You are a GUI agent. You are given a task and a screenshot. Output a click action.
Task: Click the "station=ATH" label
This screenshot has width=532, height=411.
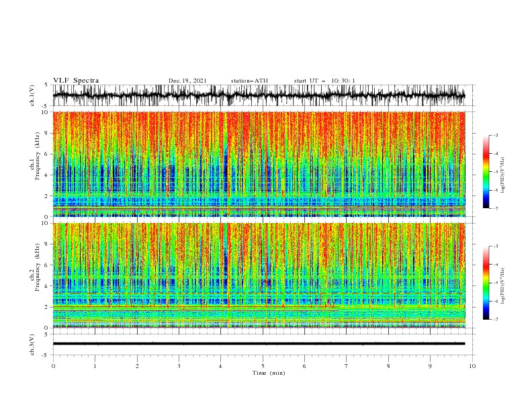249,81
